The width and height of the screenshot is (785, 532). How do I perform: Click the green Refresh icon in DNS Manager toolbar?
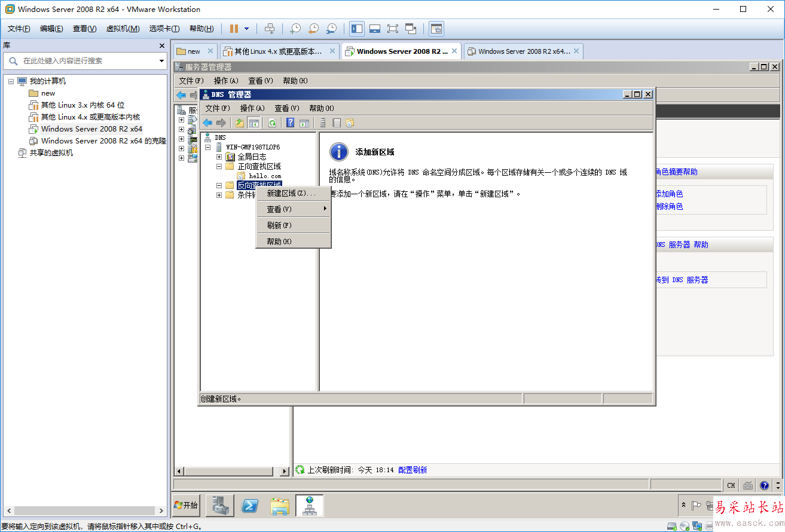point(272,123)
